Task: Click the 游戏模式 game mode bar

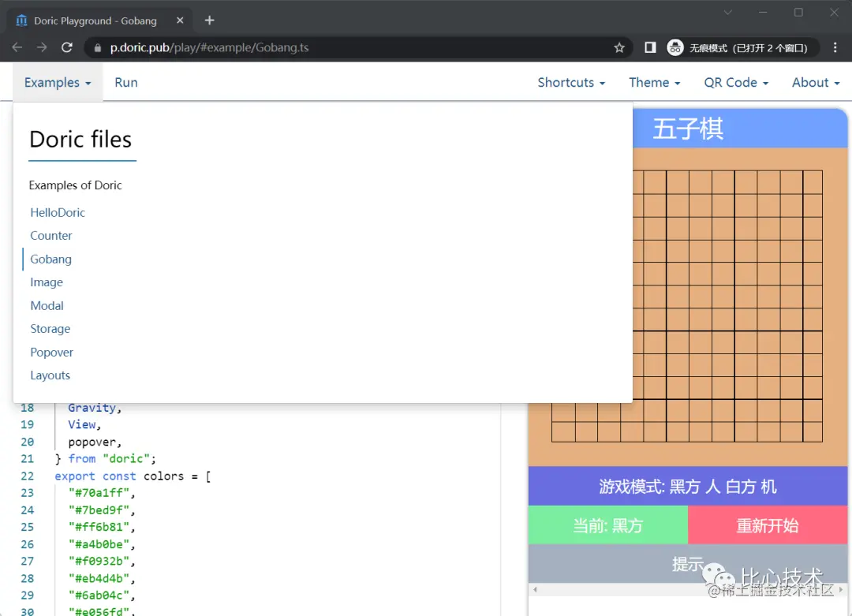Action: click(687, 486)
